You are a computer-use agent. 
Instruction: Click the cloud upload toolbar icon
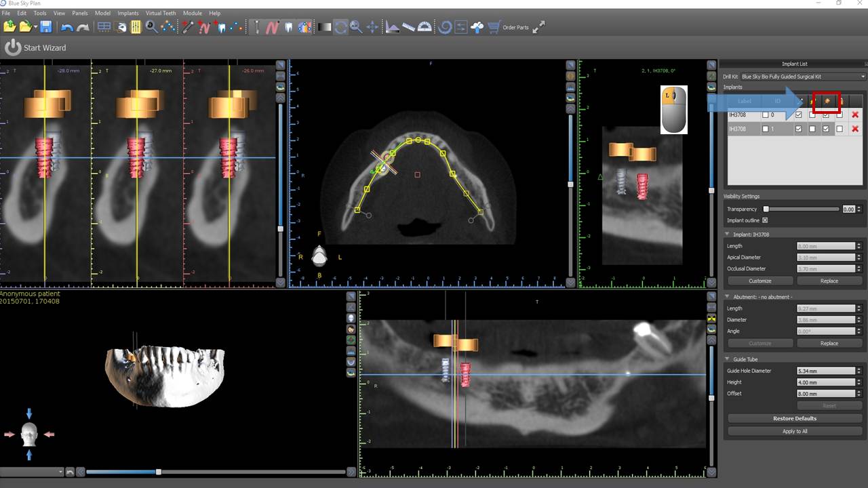[477, 27]
